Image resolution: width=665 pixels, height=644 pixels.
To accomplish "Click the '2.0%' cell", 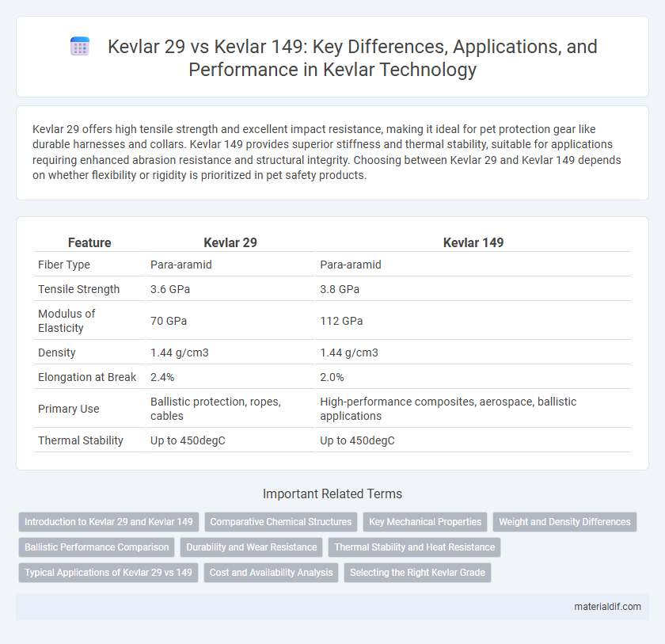I will coord(473,377).
